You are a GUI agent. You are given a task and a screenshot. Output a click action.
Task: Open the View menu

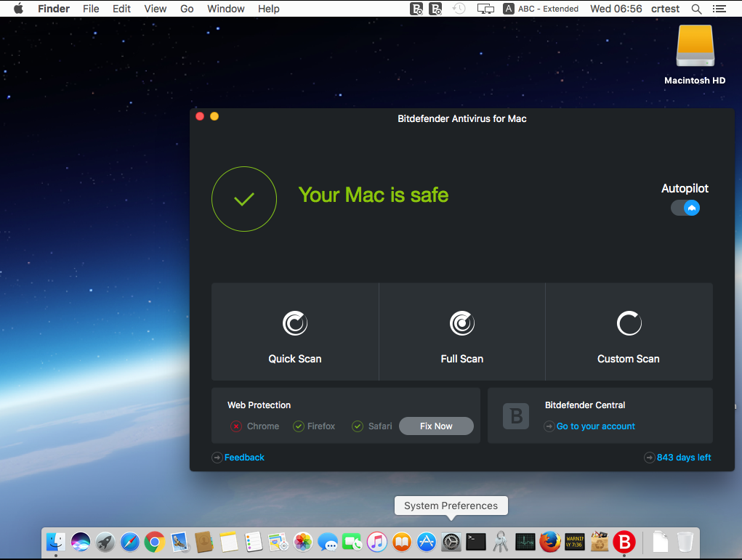click(156, 9)
